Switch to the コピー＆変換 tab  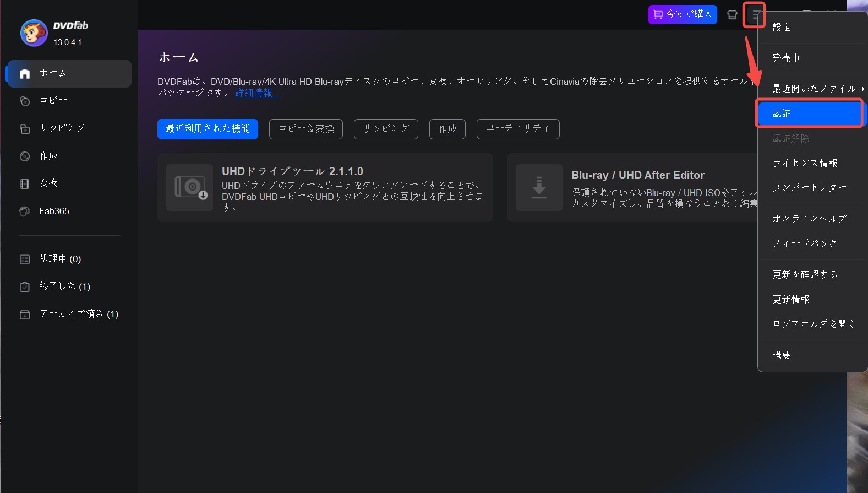pyautogui.click(x=306, y=129)
